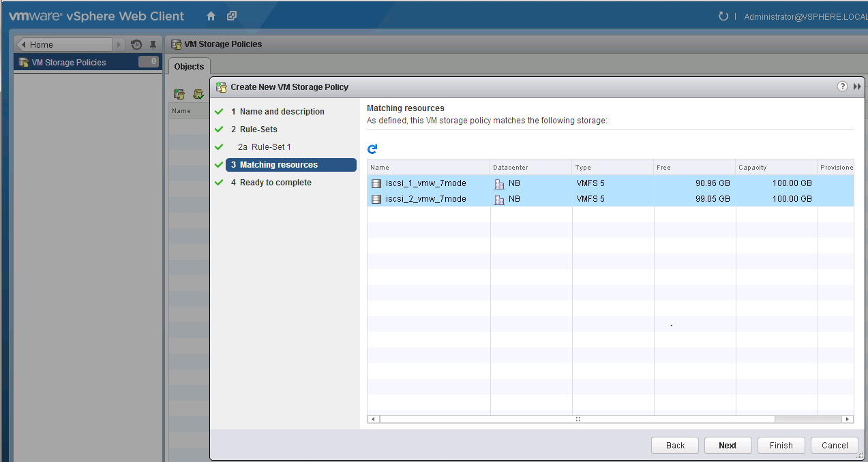
Task: Click Finish to create policy
Action: click(781, 446)
